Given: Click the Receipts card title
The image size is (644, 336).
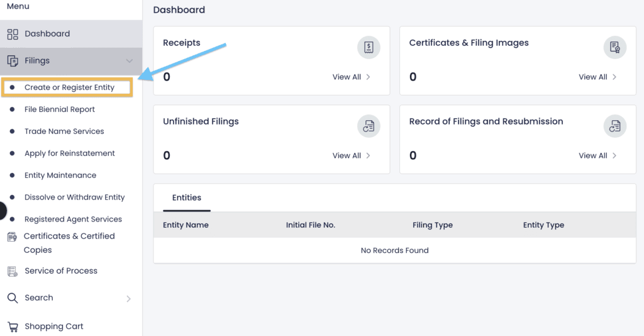Looking at the screenshot, I should click(182, 43).
